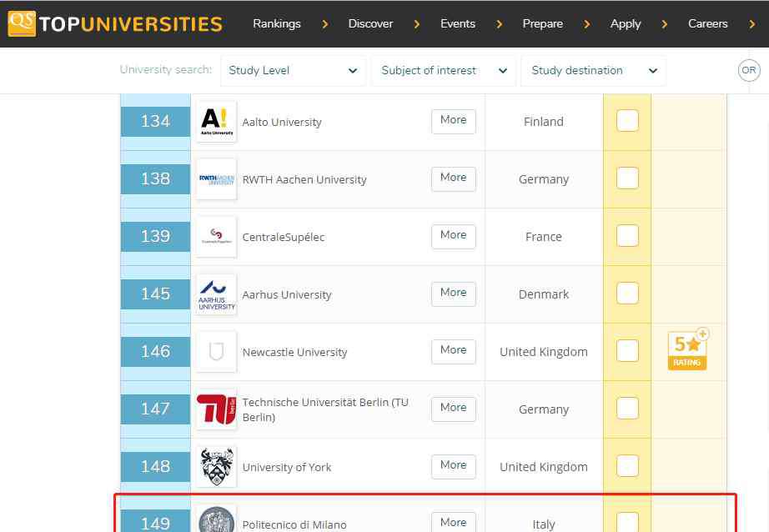
Task: Select the rank 138 cell
Action: 155,179
